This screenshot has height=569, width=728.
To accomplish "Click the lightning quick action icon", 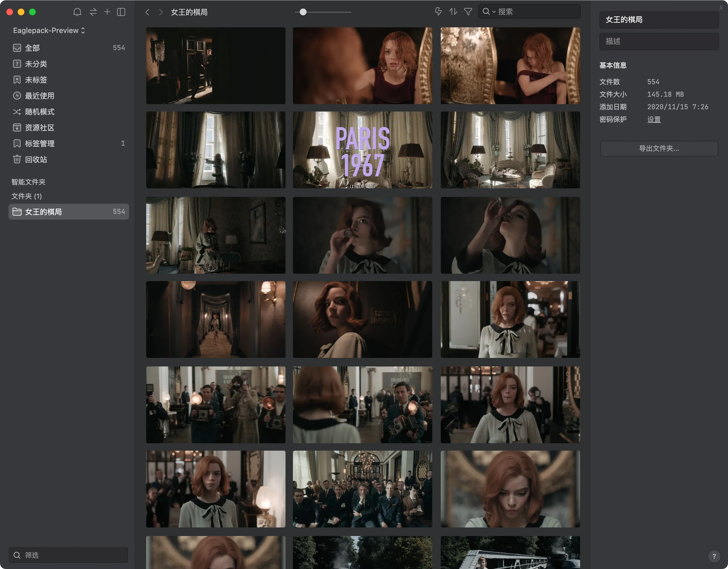I will (x=438, y=12).
